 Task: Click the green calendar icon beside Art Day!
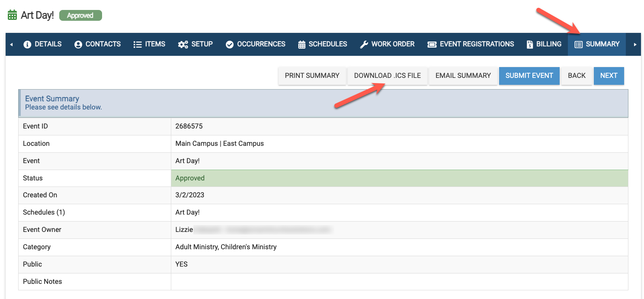[x=13, y=15]
